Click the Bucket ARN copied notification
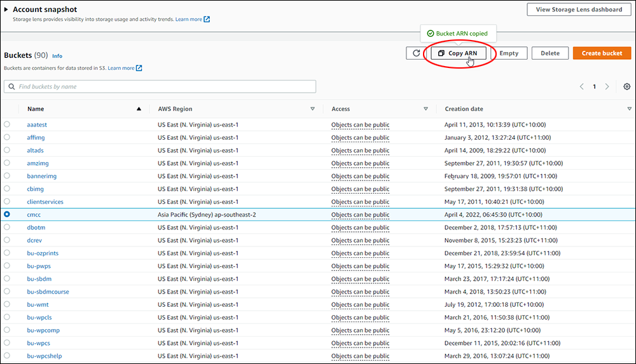The width and height of the screenshot is (636, 364). 459,33
